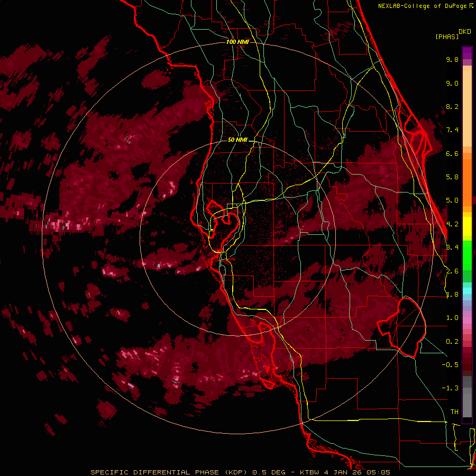Click the 0.2 value on the color scale
This screenshot has width=476, height=476.
point(452,342)
